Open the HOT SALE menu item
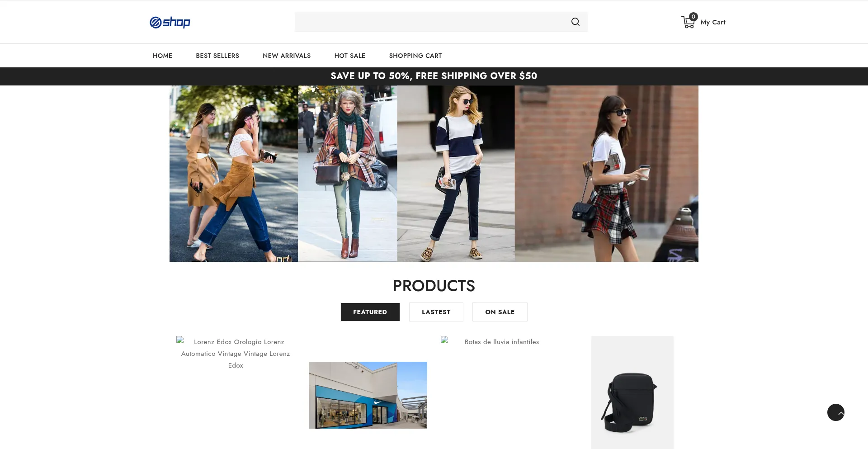868x449 pixels. (x=349, y=56)
